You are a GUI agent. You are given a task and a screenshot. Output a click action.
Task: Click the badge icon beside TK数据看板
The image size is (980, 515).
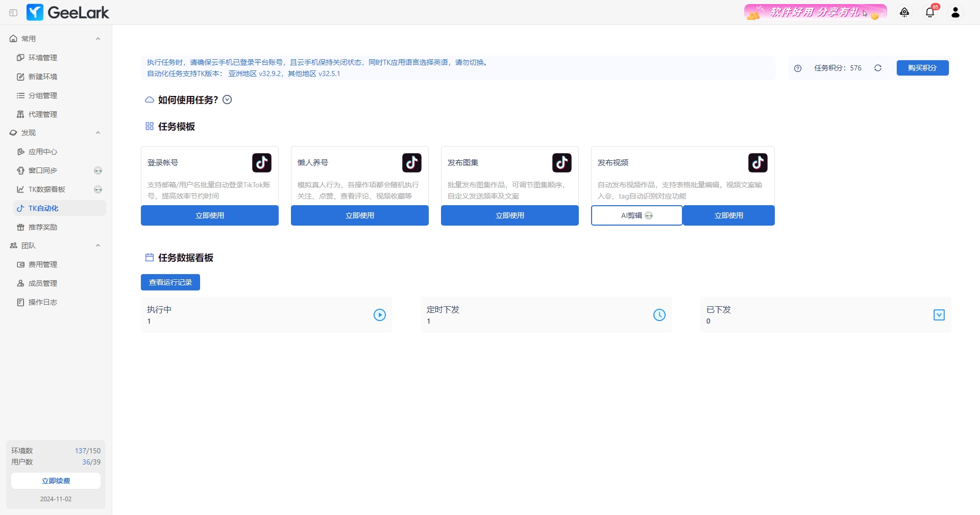pyautogui.click(x=98, y=189)
